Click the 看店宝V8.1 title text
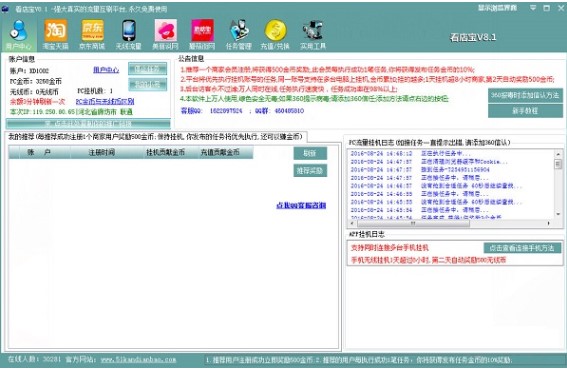 (x=473, y=37)
